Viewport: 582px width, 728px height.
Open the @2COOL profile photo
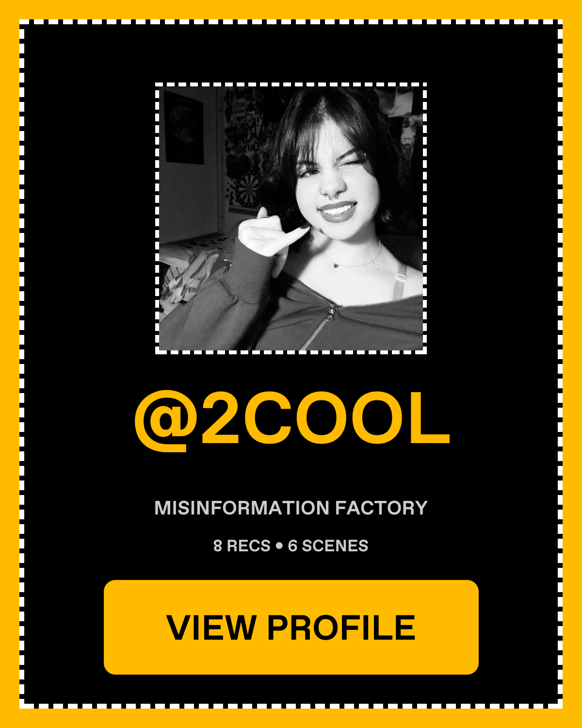click(291, 218)
